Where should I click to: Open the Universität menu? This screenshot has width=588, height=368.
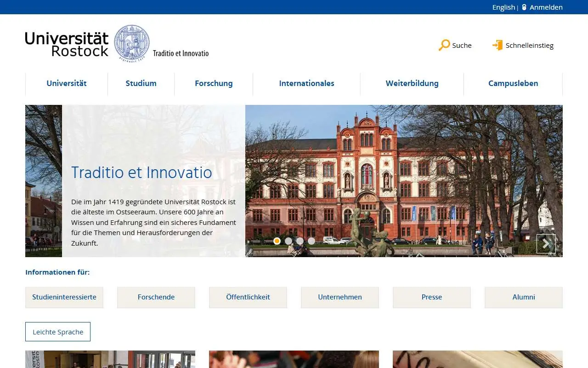67,83
